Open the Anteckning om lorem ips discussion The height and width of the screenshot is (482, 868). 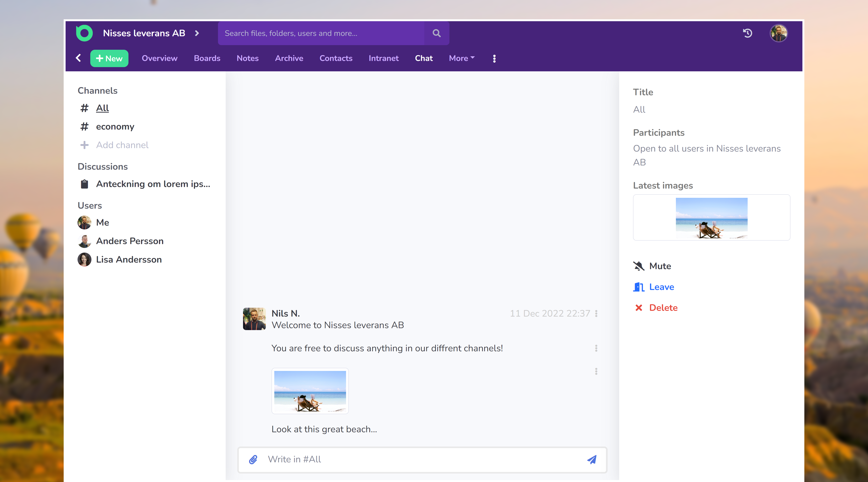coord(153,184)
